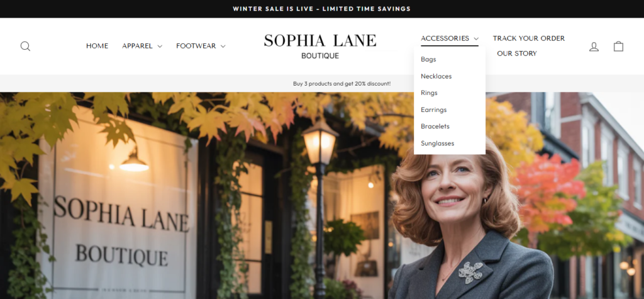
Task: Collapse the Accessories dropdown chevron
Action: [476, 38]
